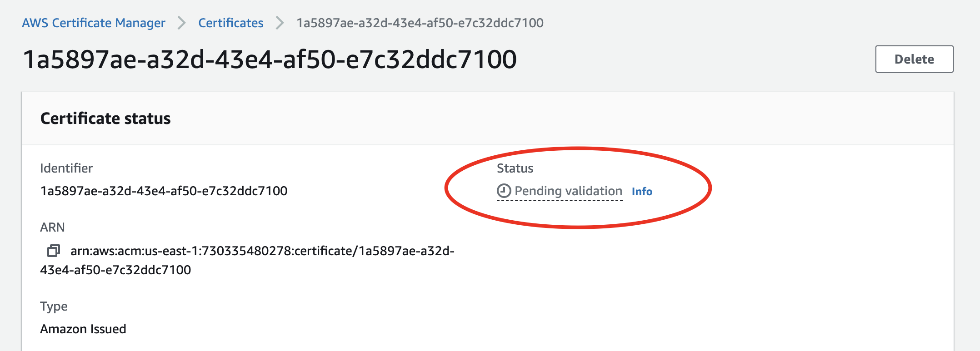Click the breadcrumb chevron after Certificates
The width and height of the screenshot is (980, 351).
pyautogui.click(x=280, y=23)
